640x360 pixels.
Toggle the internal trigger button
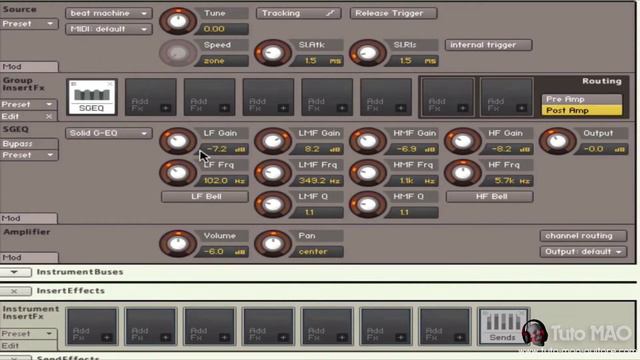(x=489, y=45)
